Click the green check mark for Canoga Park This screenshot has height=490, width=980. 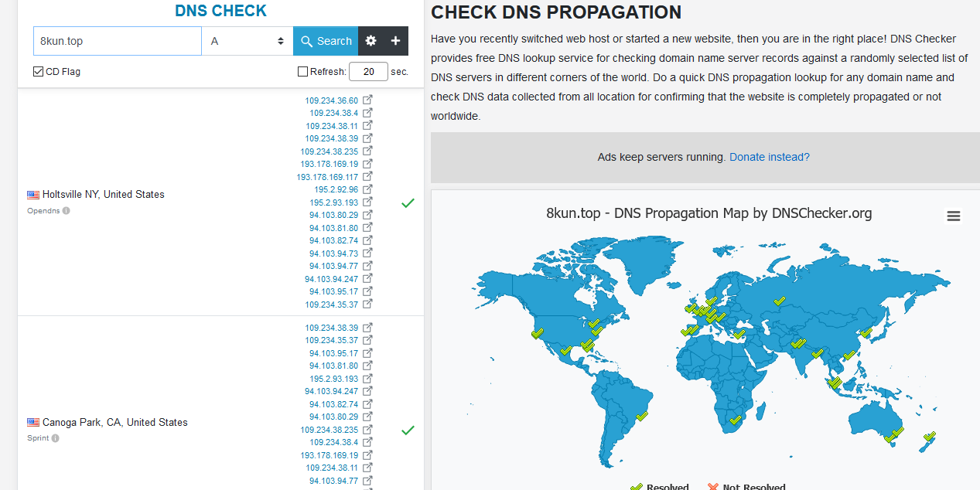pyautogui.click(x=408, y=430)
